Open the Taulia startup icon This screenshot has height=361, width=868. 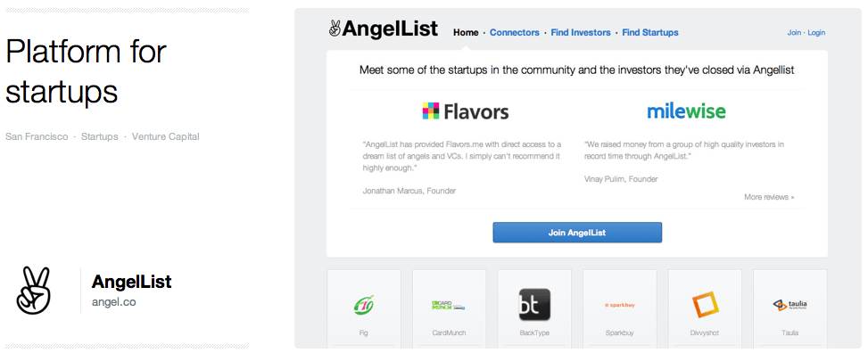[x=789, y=305]
